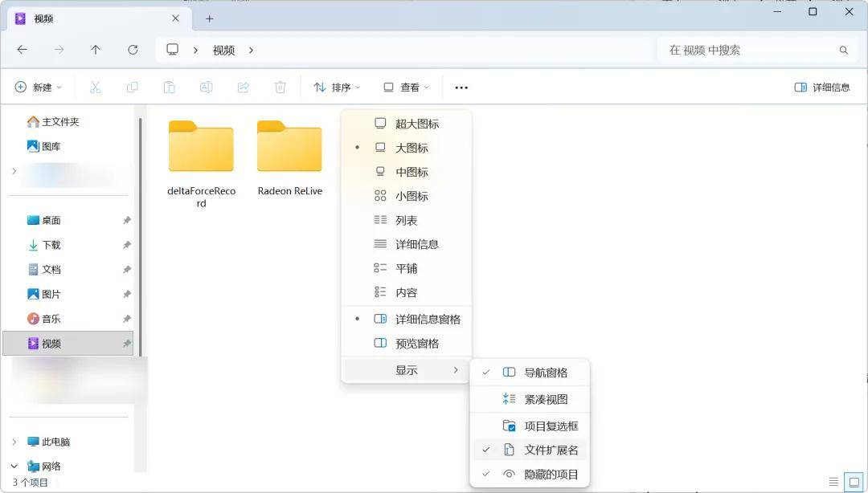
Task: Add a new tab with plus button
Action: click(209, 18)
